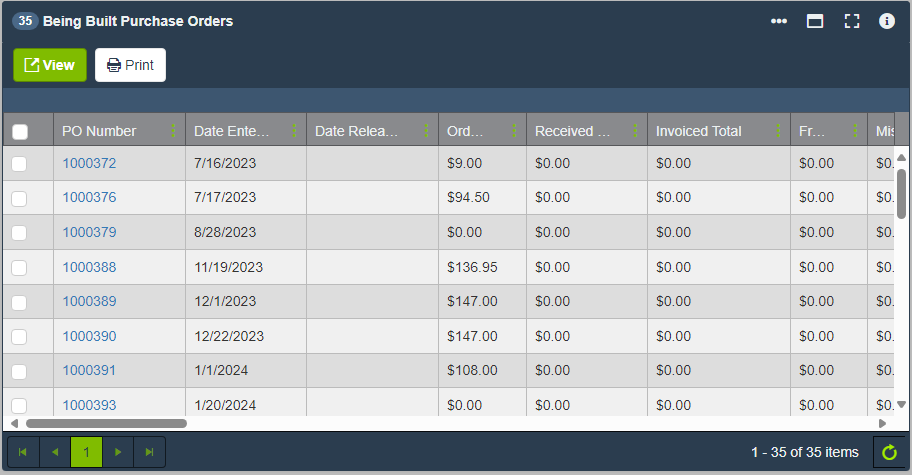Open Date Entered column options menu
The height and width of the screenshot is (475, 912).
click(x=294, y=131)
